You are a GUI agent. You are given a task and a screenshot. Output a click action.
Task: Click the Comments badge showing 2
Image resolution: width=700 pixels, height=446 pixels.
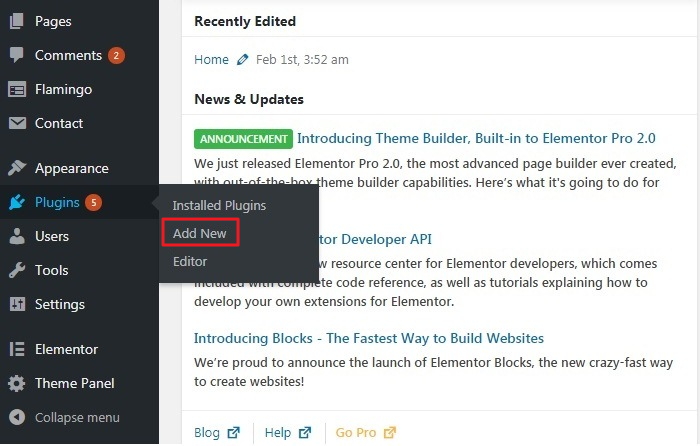(x=116, y=55)
